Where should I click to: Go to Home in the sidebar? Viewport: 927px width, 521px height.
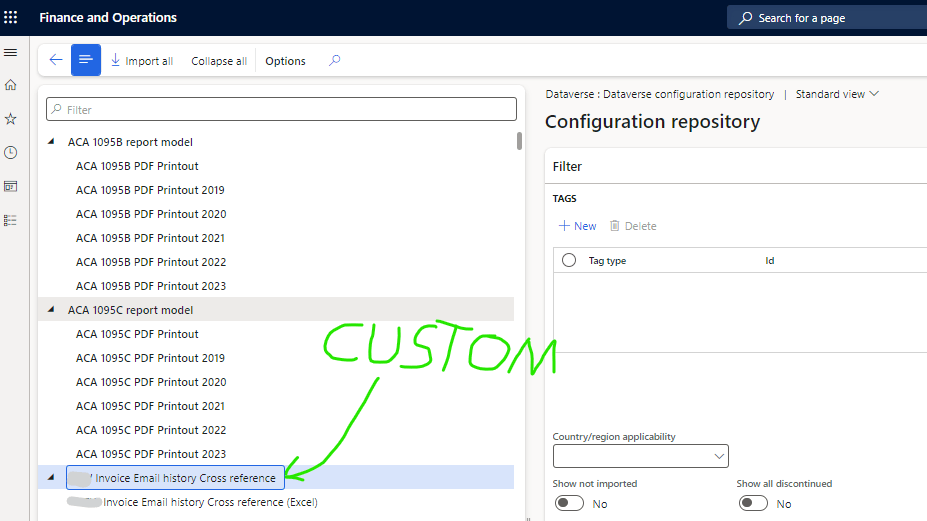pos(11,85)
